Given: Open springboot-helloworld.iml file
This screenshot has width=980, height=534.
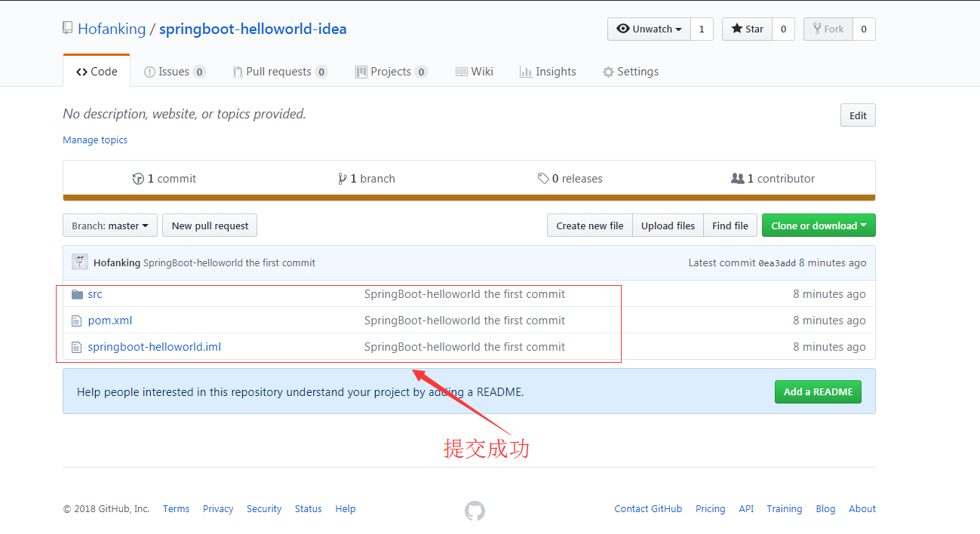Looking at the screenshot, I should pyautogui.click(x=155, y=347).
